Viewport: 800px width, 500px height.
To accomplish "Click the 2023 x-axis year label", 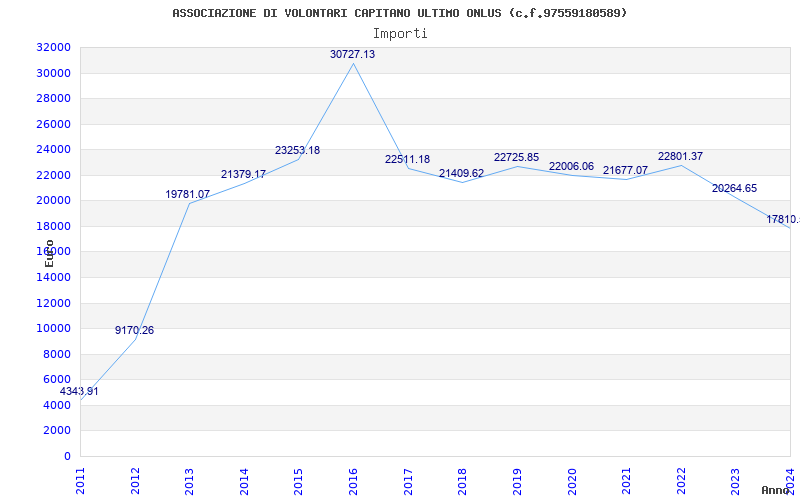I will [x=735, y=481].
